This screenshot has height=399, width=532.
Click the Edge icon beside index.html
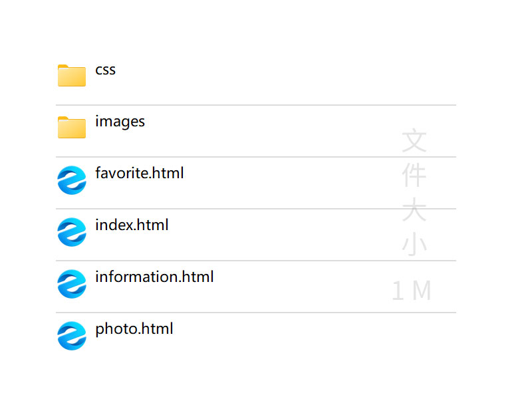click(x=72, y=232)
